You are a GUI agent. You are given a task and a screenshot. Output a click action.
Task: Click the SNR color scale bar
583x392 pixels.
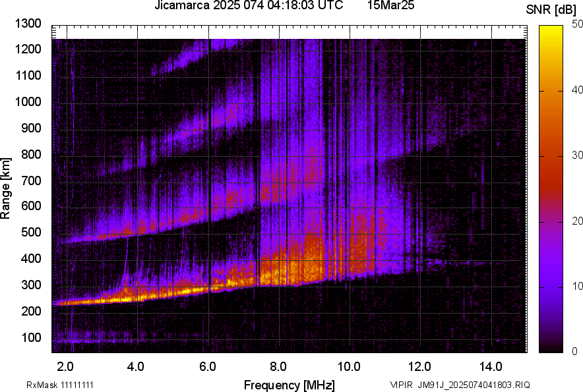click(551, 189)
